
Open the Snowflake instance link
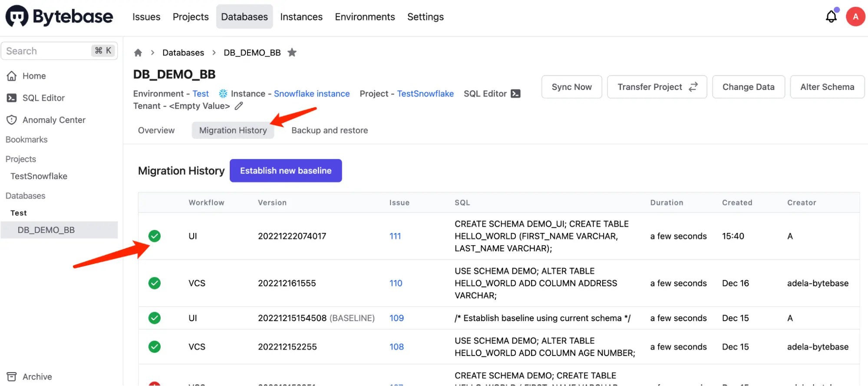point(312,93)
